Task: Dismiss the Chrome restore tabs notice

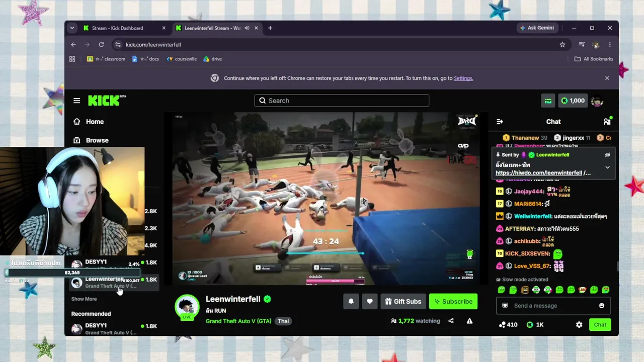Action: (x=607, y=78)
